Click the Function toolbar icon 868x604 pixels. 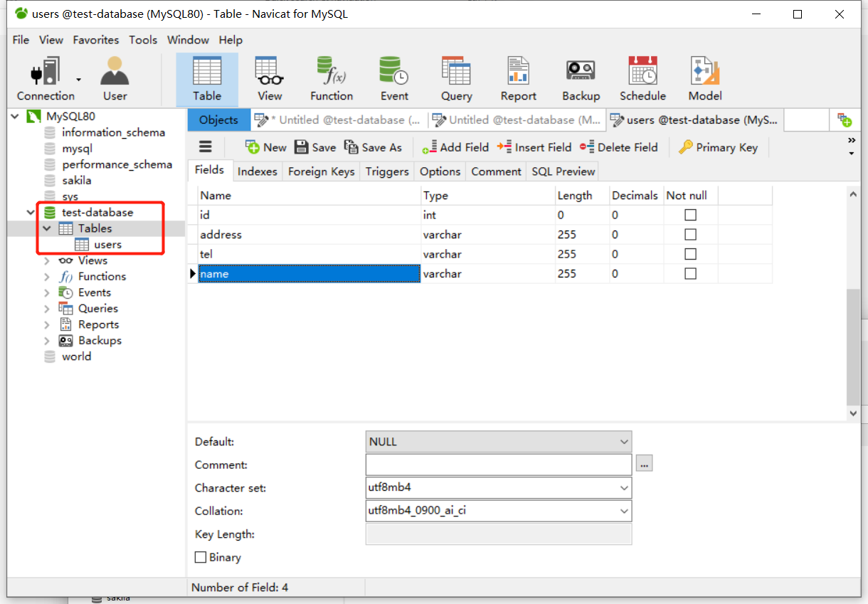click(331, 79)
